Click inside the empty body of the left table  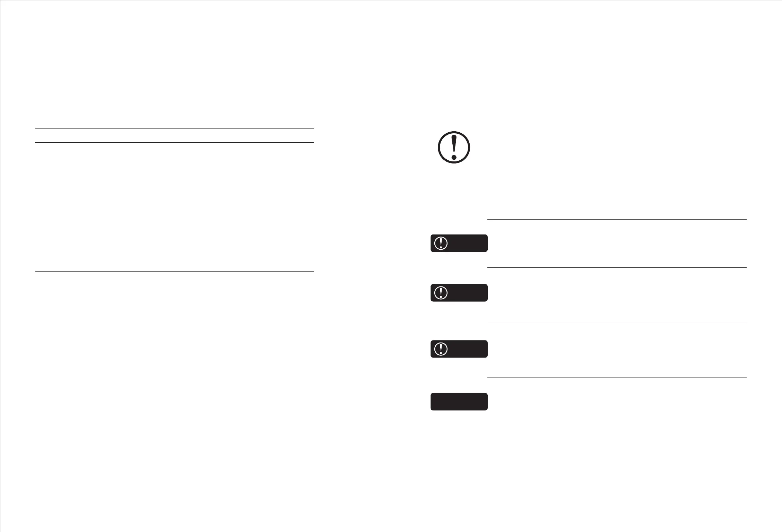(174, 206)
